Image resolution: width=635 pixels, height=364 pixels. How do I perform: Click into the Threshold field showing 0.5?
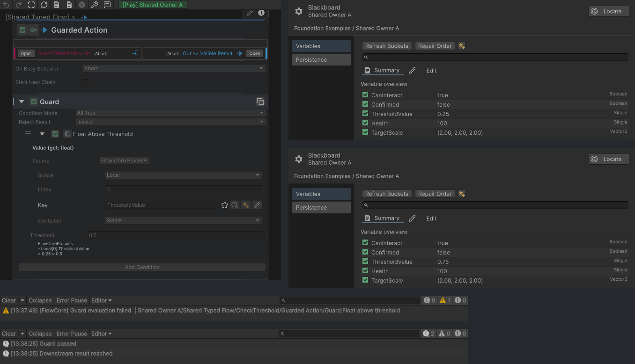coord(176,235)
